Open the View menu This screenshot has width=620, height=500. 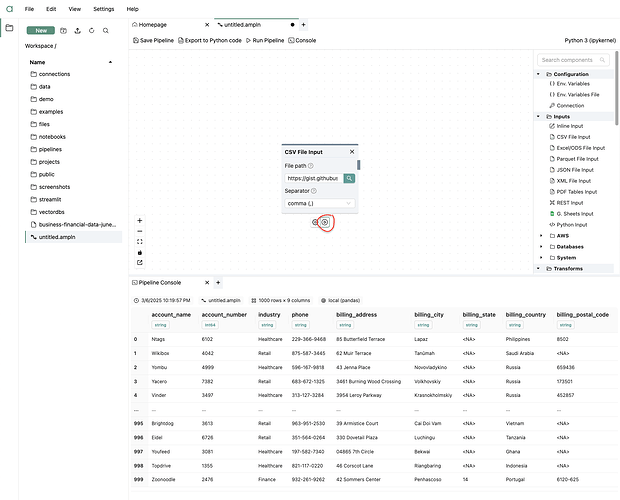coord(74,9)
